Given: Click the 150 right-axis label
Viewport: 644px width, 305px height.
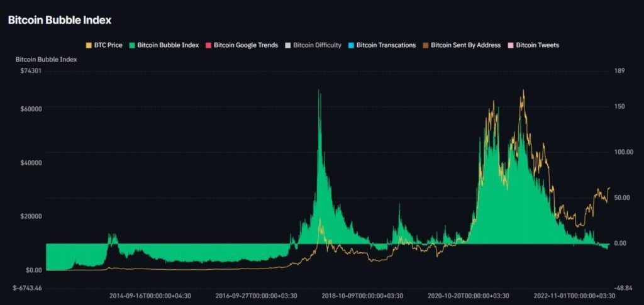Looking at the screenshot, I should pos(619,107).
